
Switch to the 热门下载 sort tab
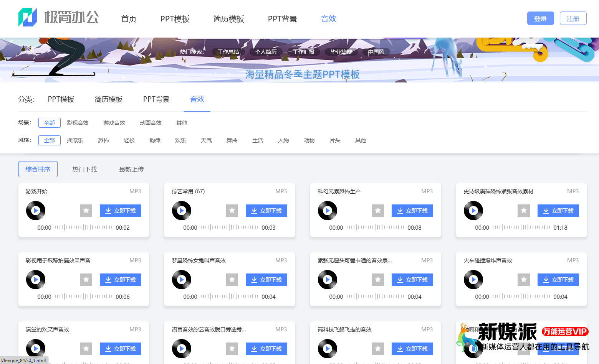coord(84,169)
